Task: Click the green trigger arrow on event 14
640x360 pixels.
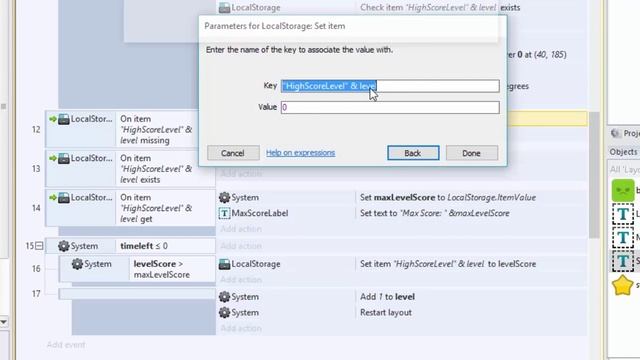Action: [x=53, y=198]
